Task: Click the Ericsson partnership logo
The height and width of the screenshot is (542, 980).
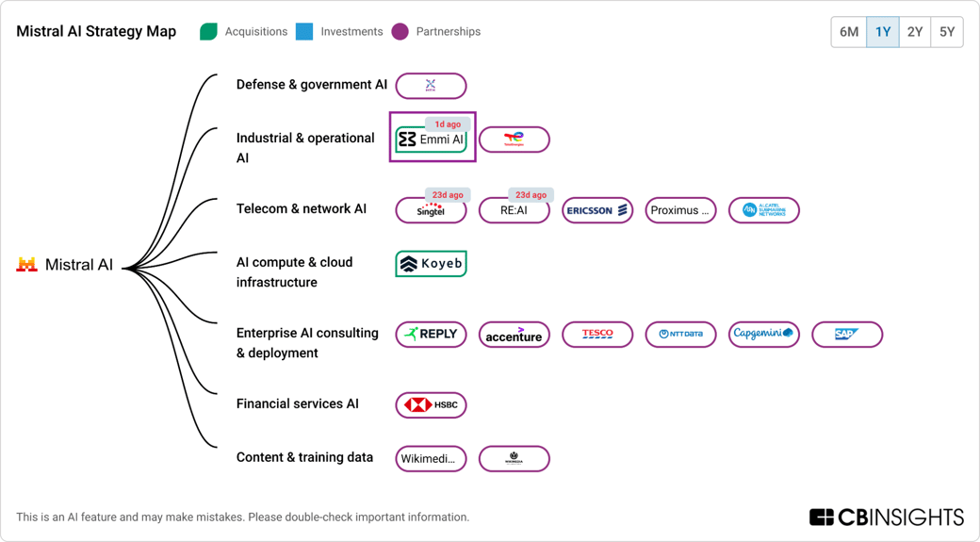Action: [597, 210]
